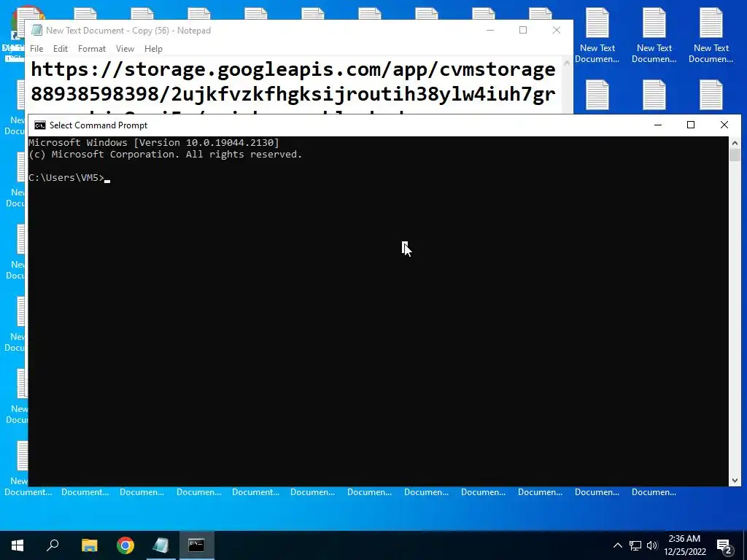Close the Notepad window
Viewport: 747px width, 560px height.
click(557, 30)
